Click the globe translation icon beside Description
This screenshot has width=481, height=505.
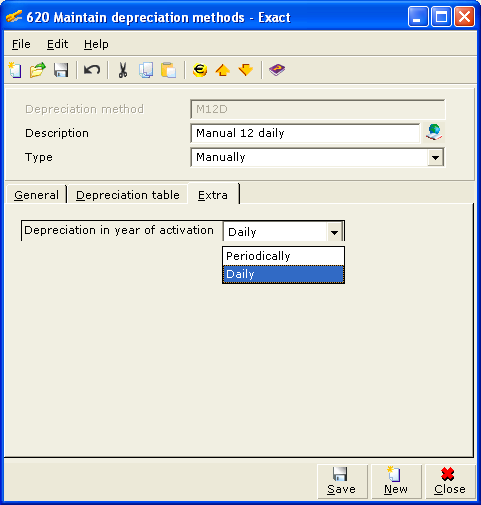tap(434, 132)
